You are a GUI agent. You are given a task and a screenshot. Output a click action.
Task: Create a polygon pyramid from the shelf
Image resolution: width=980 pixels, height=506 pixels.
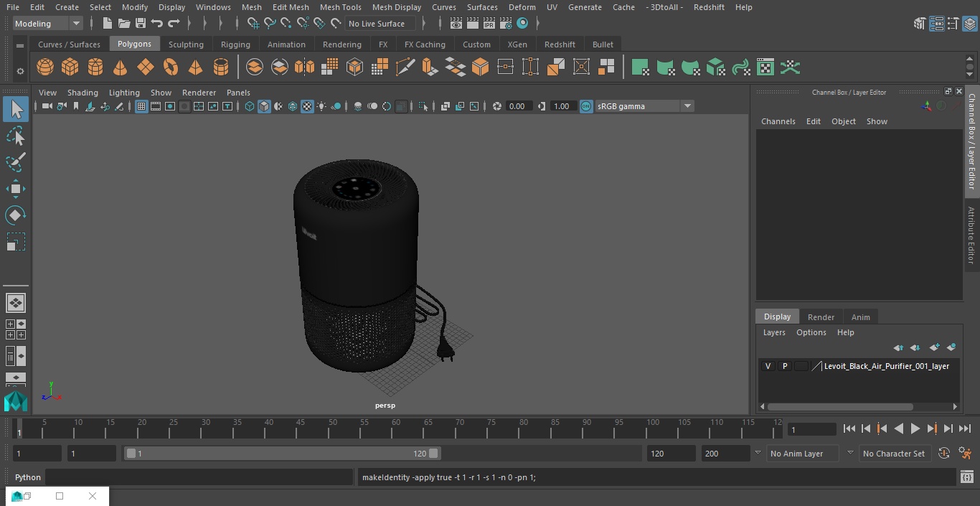pos(196,67)
